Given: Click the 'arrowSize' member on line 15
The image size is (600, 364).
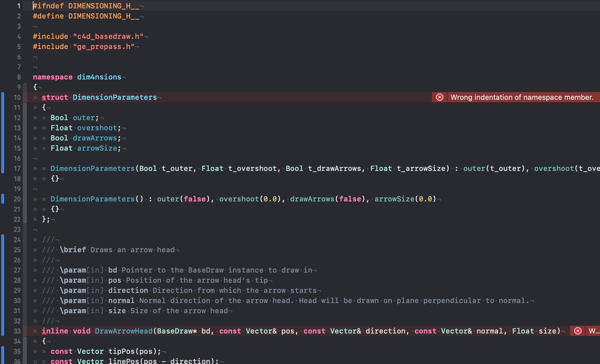Looking at the screenshot, I should (97, 148).
